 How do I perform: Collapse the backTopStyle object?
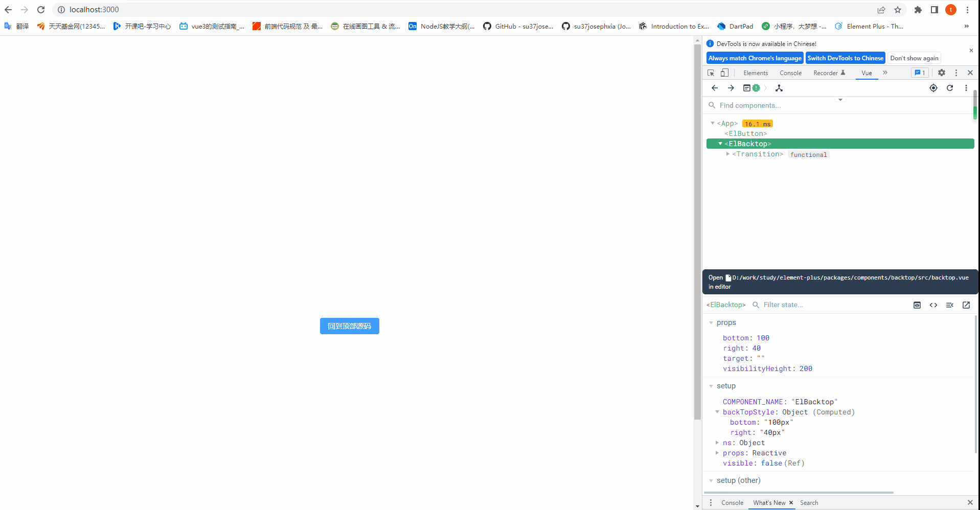[717, 412]
